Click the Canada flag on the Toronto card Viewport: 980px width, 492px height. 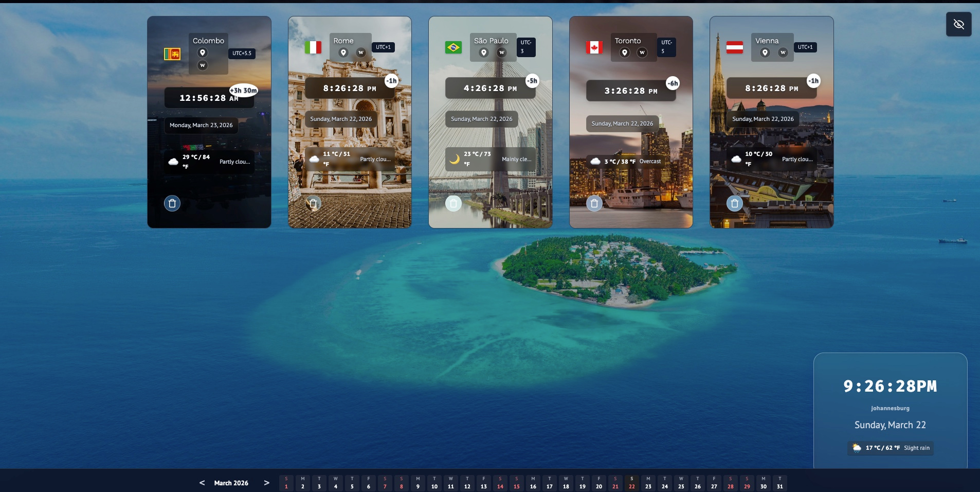pos(594,46)
